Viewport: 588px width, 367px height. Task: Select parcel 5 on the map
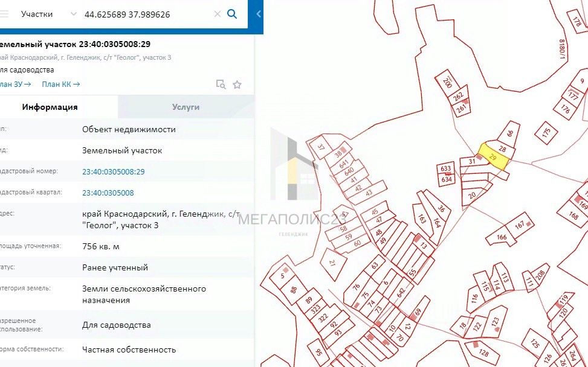coord(283,276)
